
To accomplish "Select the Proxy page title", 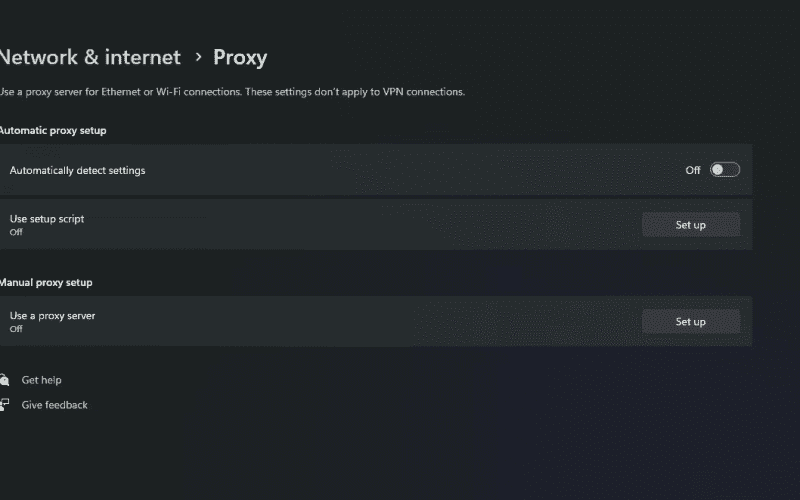I will (240, 58).
